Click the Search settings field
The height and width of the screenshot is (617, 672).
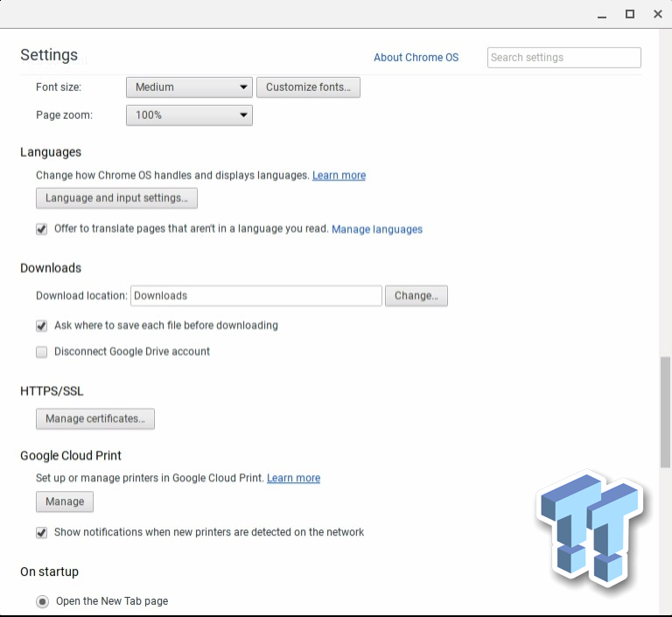pyautogui.click(x=563, y=58)
